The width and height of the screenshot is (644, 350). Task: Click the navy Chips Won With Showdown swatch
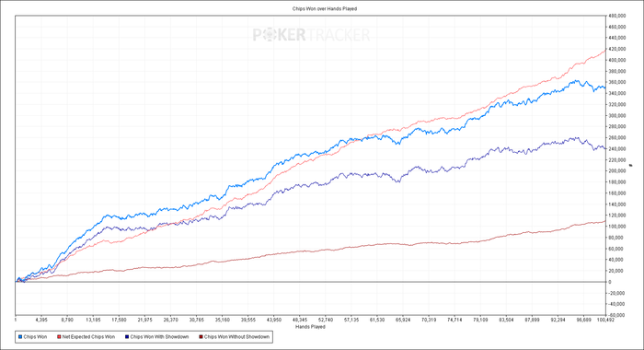[127, 337]
